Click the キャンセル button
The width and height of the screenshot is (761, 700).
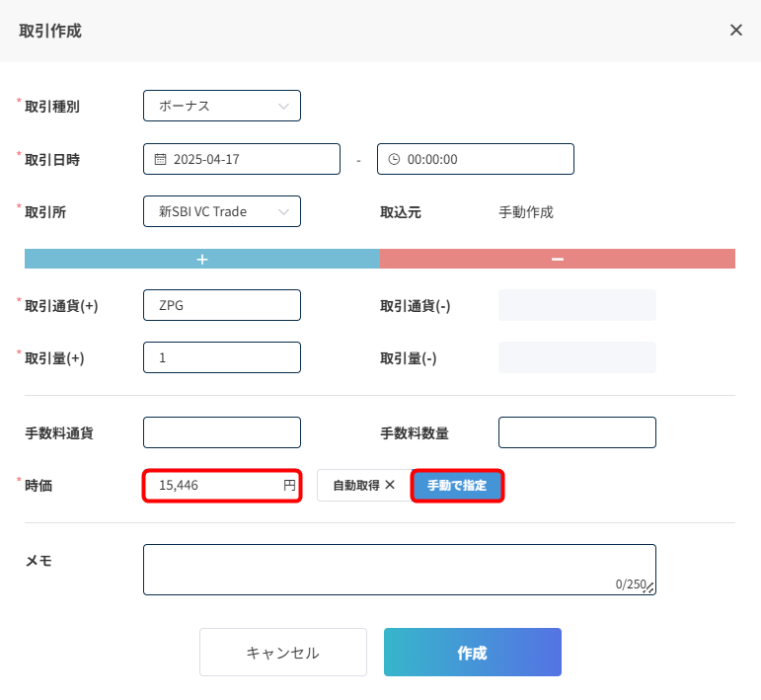(x=283, y=653)
